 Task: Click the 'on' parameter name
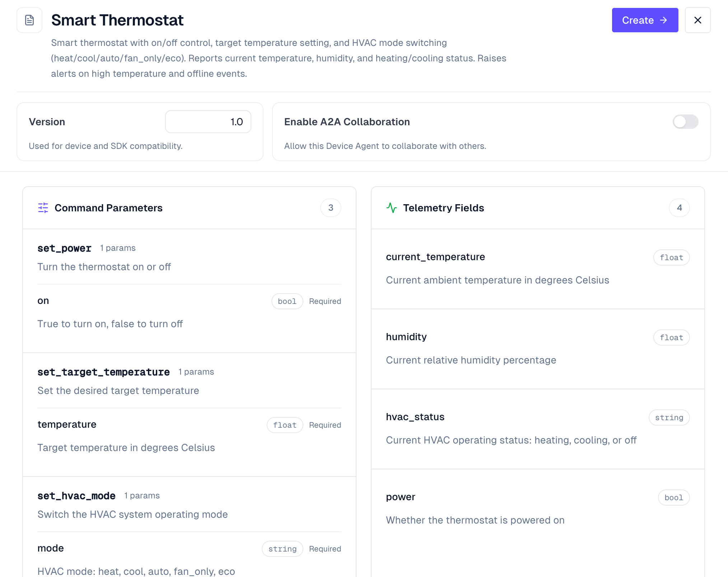pos(43,301)
